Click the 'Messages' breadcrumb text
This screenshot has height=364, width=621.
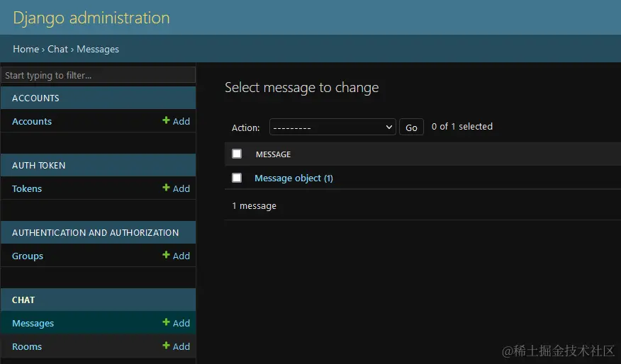pos(98,49)
